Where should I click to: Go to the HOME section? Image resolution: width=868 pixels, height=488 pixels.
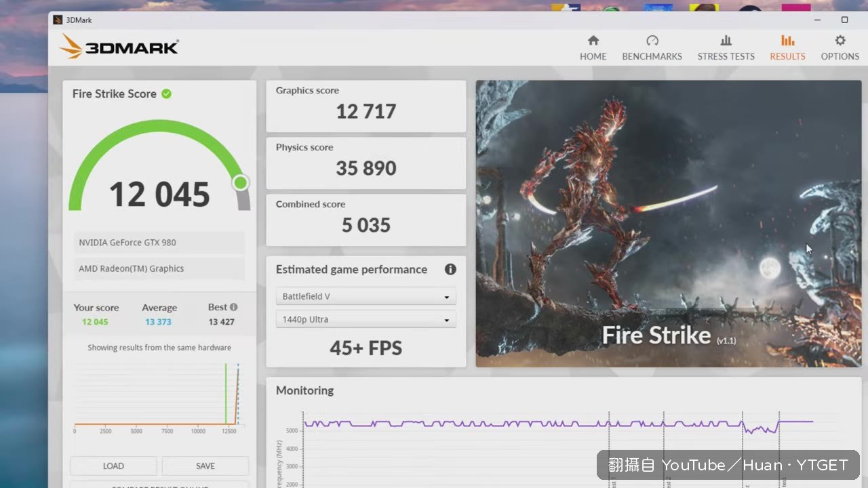tap(593, 48)
